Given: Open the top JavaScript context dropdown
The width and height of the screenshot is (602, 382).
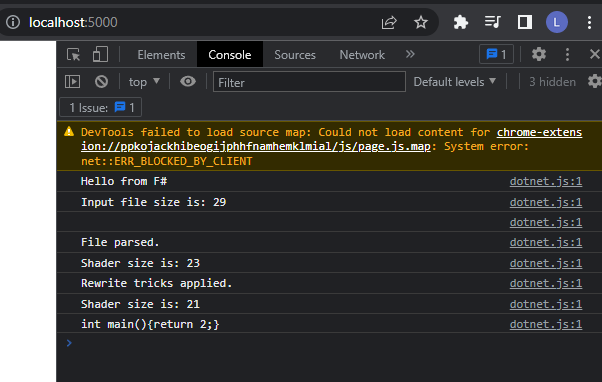Looking at the screenshot, I should (144, 82).
